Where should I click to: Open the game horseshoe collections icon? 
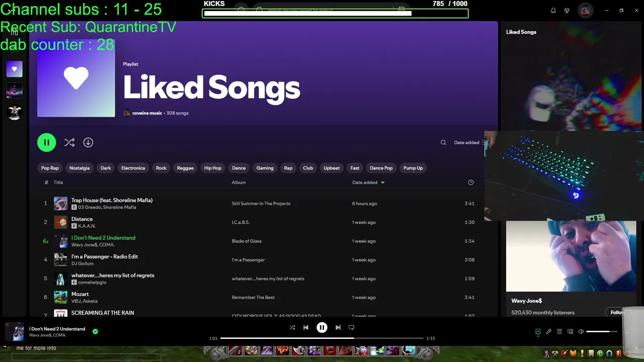coord(609,353)
